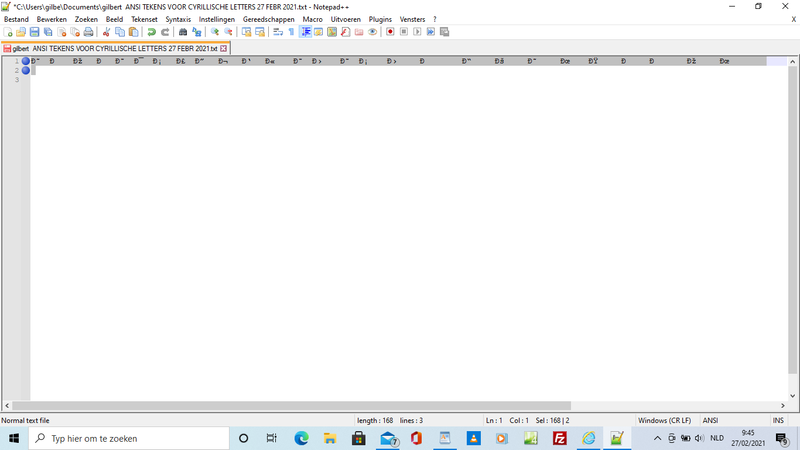This screenshot has height=450, width=800.
Task: Toggle synchronize vertical scrolling icon
Action: pos(246,32)
